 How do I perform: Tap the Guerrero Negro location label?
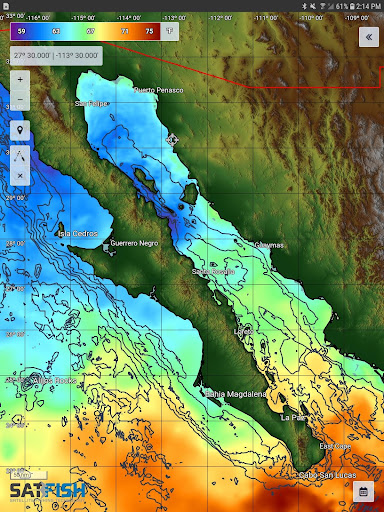pos(134,243)
